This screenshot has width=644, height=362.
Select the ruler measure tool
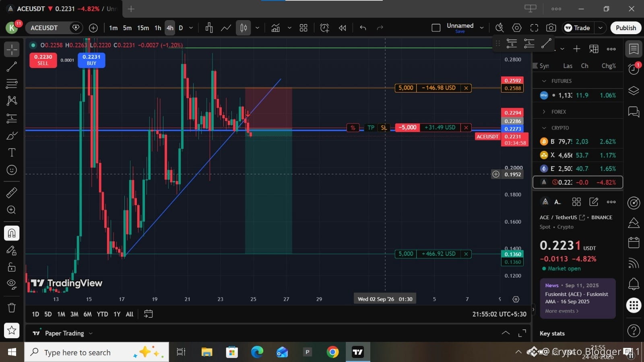pos(12,193)
